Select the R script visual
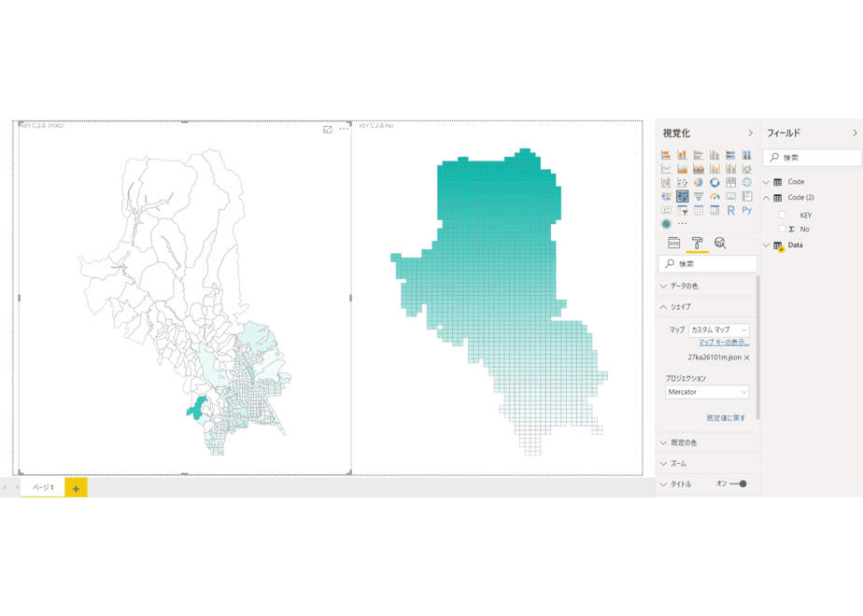Viewport: 863px width, 616px height. click(730, 210)
